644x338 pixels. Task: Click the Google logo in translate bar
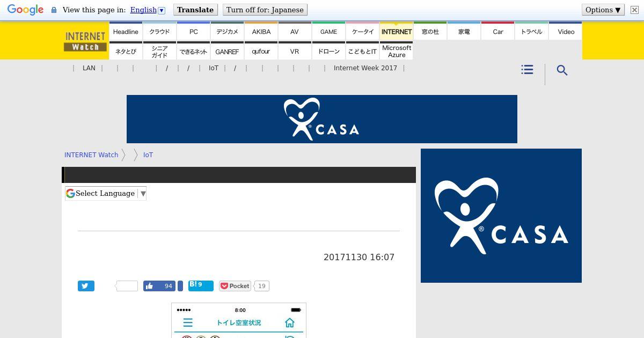[x=25, y=10]
